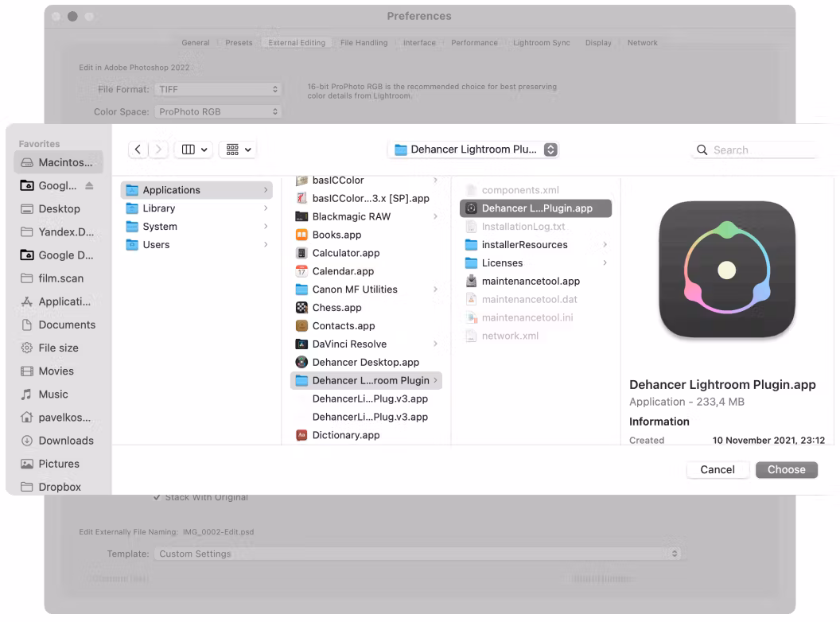Select Dehancer Desktop.app
840x622 pixels.
367,362
